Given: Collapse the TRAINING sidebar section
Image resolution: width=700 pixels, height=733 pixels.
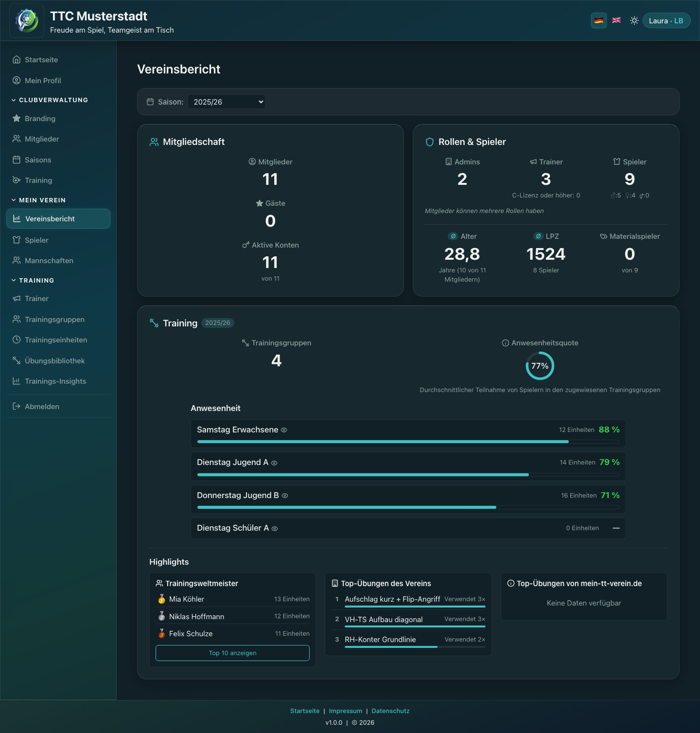Looking at the screenshot, I should point(33,281).
